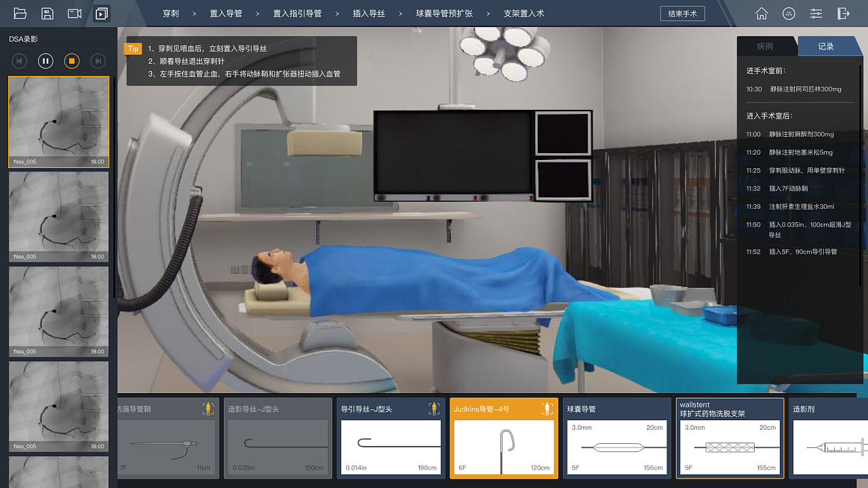Screen dimensions: 868x488
Task: Open the settings sliders icon
Action: [816, 14]
